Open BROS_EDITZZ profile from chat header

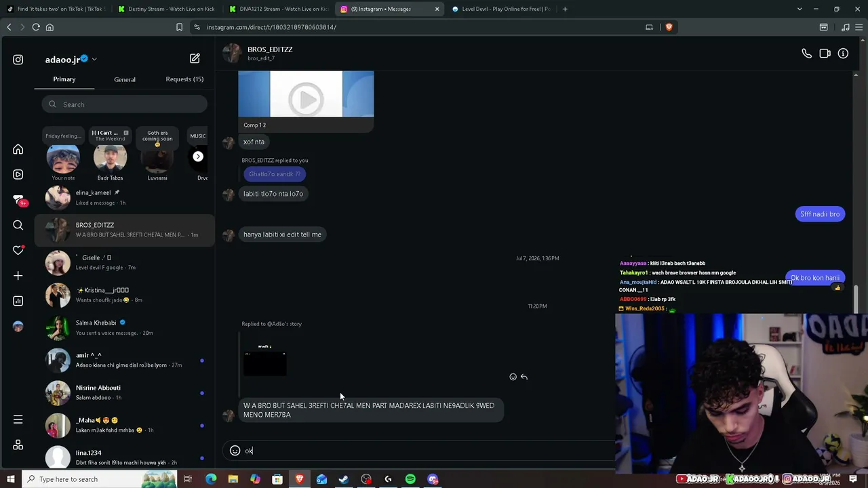pos(270,49)
